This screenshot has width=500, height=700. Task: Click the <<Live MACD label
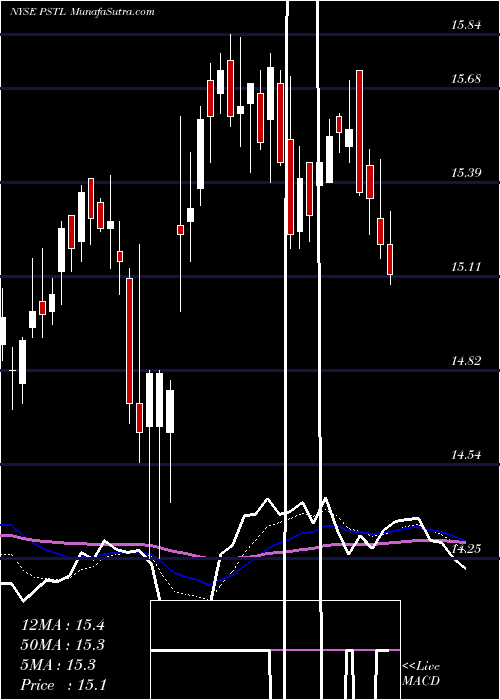point(421,673)
